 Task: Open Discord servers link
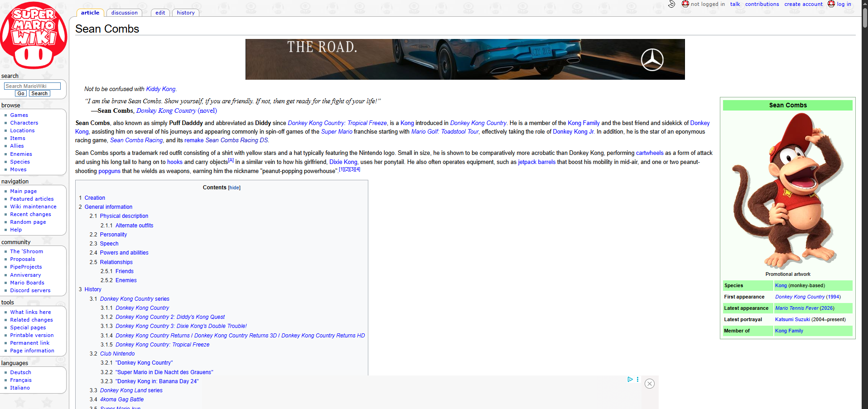pos(30,290)
